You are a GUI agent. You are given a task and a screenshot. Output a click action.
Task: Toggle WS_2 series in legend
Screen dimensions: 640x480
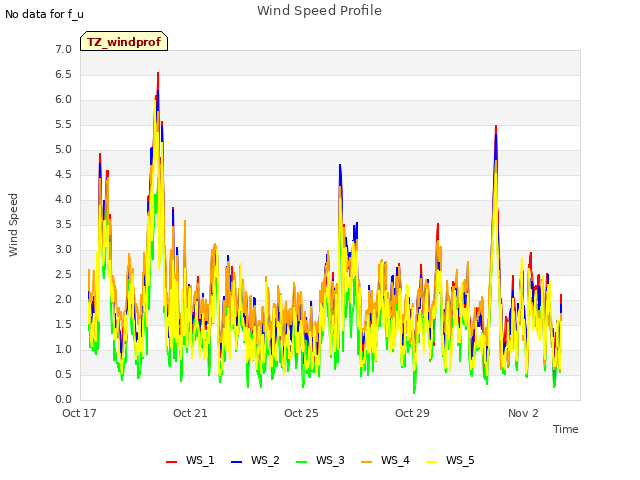255,460
